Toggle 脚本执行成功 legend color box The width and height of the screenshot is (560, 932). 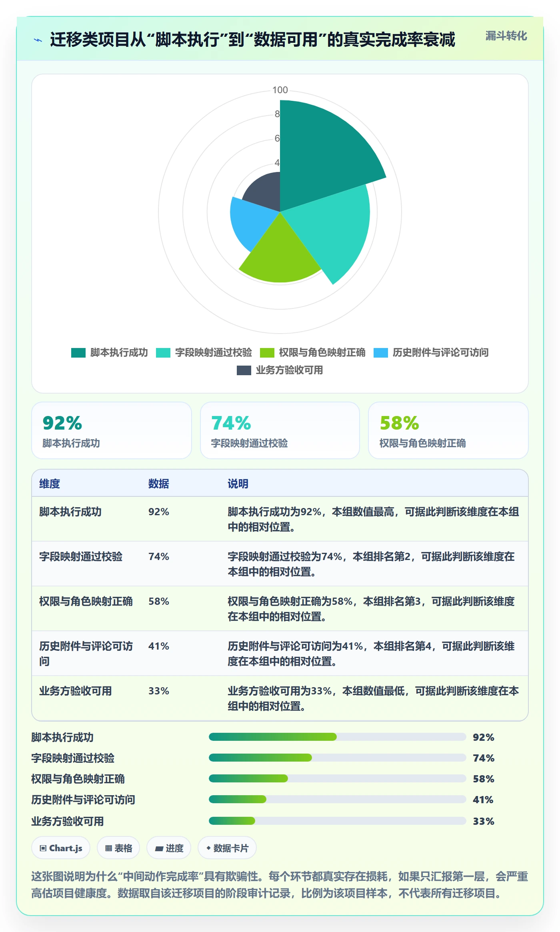(x=78, y=352)
